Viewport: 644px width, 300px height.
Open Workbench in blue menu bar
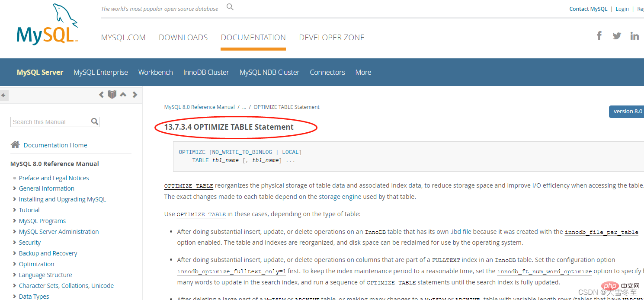156,72
